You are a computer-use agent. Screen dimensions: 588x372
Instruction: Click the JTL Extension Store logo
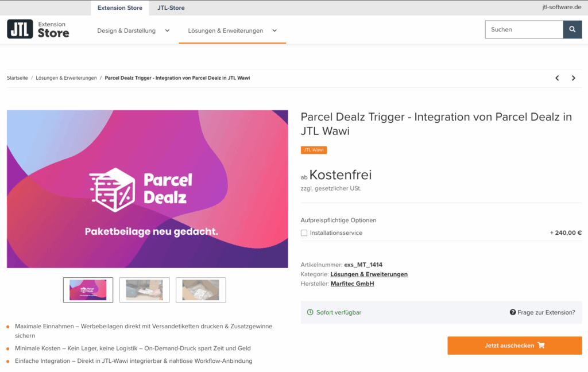click(x=38, y=29)
